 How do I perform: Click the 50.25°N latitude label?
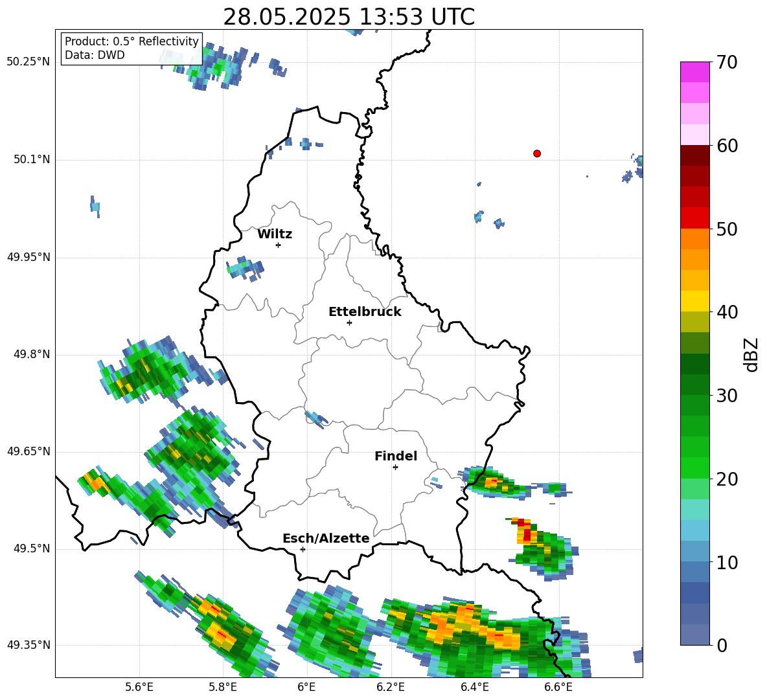pos(29,62)
